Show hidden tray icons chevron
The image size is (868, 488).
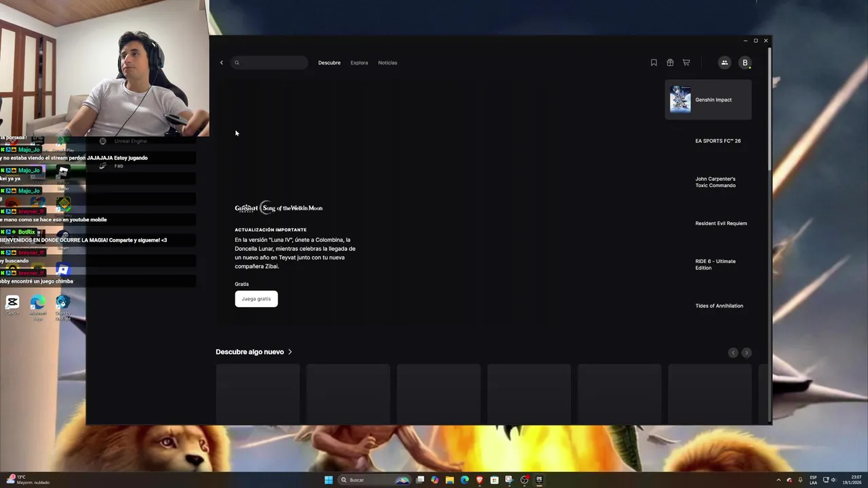pyautogui.click(x=778, y=480)
